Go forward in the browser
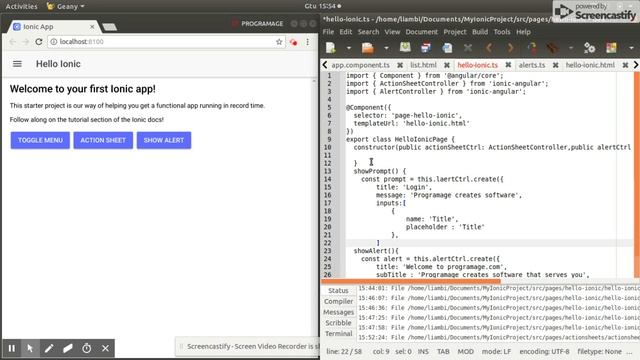 (x=25, y=42)
